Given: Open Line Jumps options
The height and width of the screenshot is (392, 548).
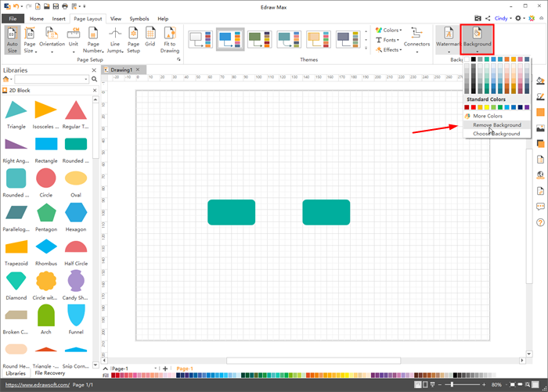Looking at the screenshot, I should click(115, 39).
